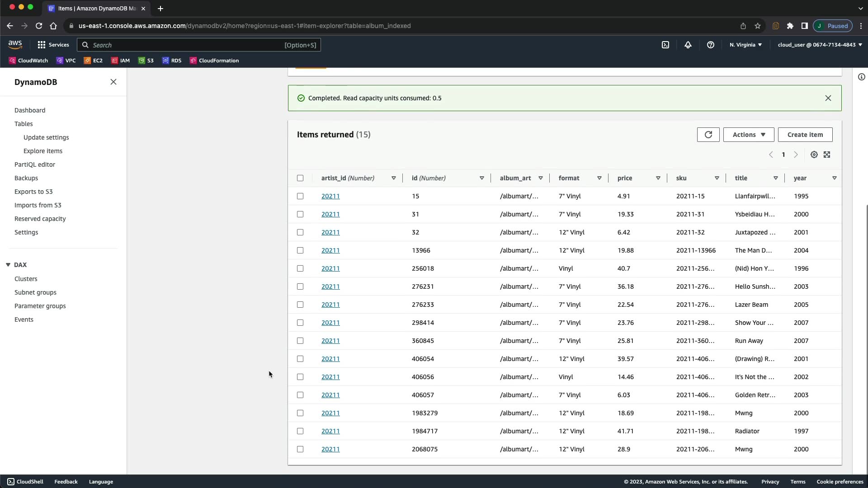
Task: Expand table to full screen view
Action: click(x=827, y=155)
